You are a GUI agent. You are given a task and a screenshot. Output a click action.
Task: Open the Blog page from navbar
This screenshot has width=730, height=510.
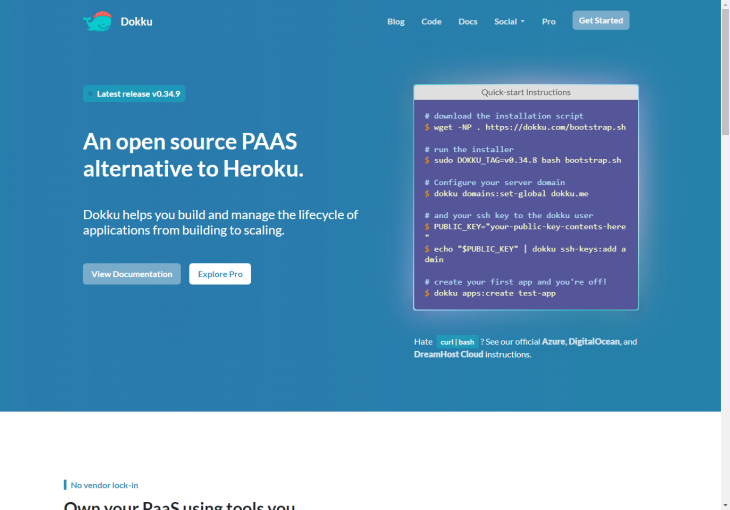(396, 21)
